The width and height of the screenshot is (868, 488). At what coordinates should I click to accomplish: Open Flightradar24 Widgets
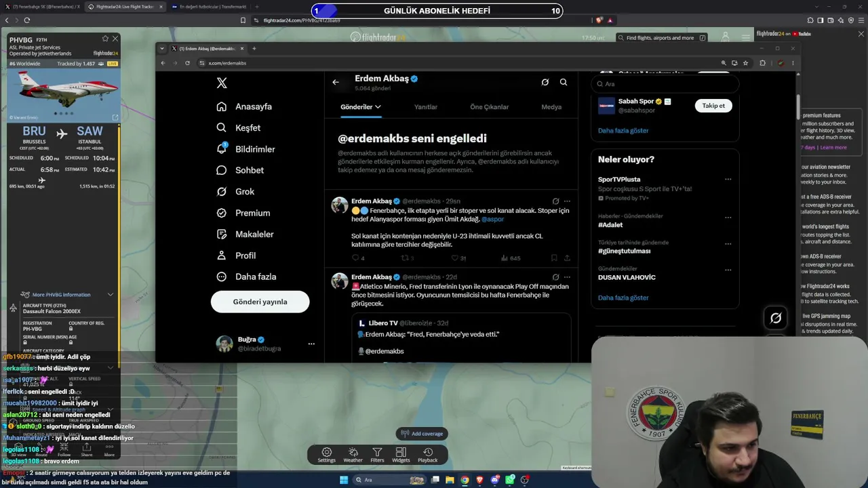tap(401, 455)
